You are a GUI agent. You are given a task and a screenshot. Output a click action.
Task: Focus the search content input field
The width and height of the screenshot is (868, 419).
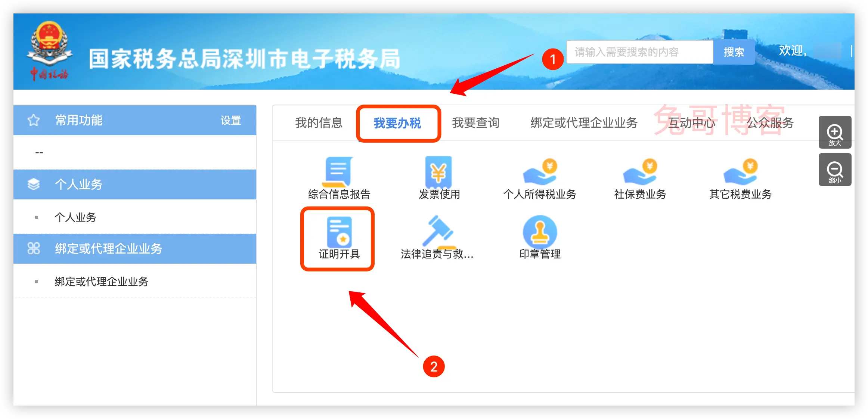[x=640, y=52]
